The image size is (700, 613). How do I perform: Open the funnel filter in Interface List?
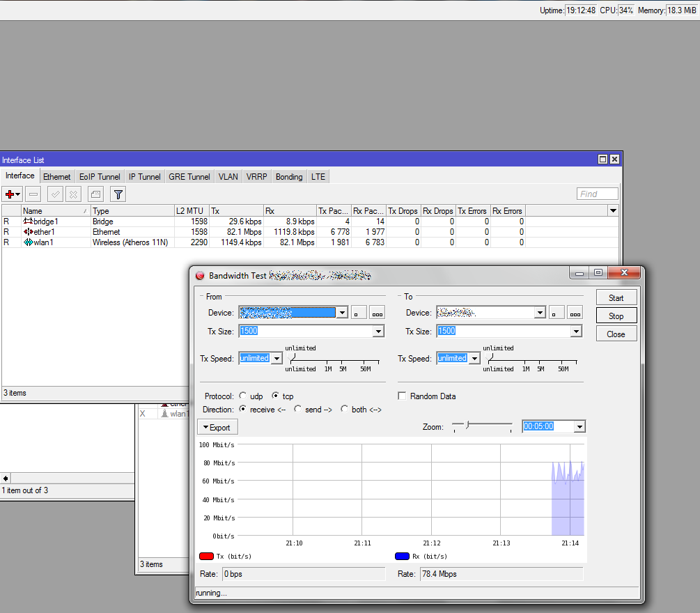tap(118, 194)
